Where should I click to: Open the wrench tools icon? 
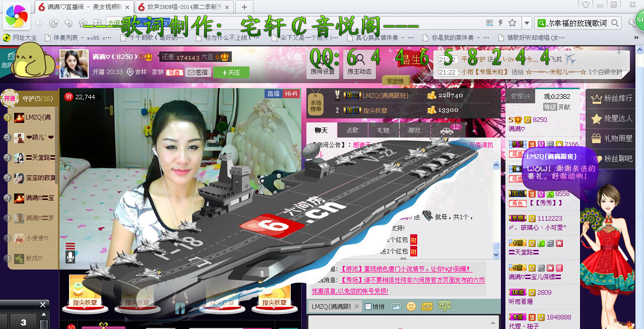(632, 23)
